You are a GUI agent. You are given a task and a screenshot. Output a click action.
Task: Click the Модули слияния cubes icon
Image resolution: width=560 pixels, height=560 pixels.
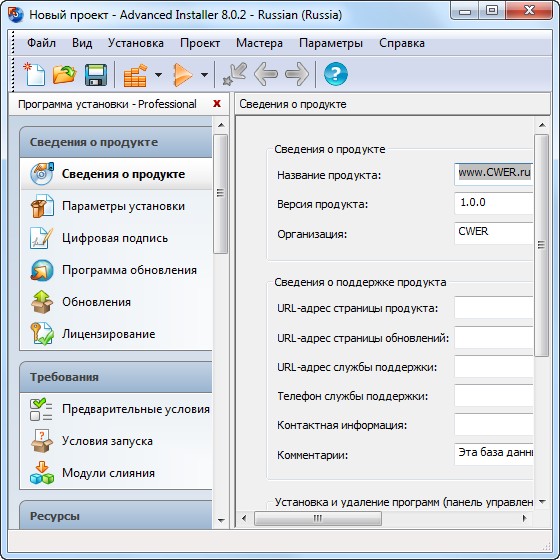tap(42, 473)
